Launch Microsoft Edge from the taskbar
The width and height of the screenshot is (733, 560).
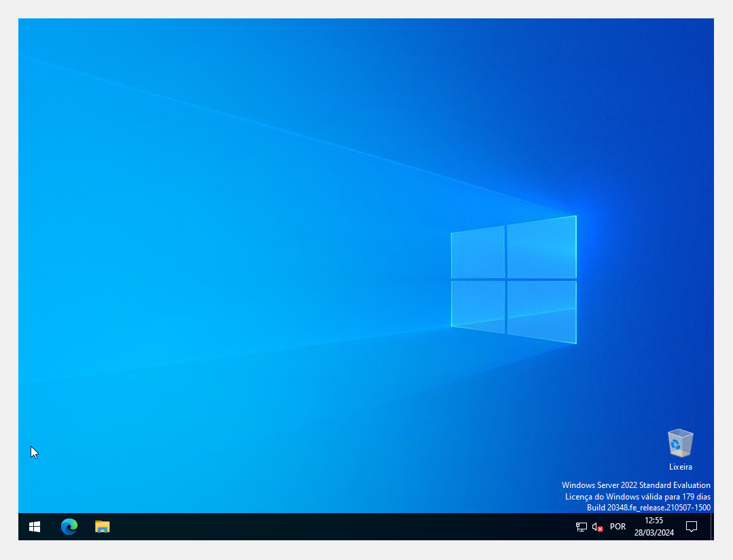pos(69,527)
